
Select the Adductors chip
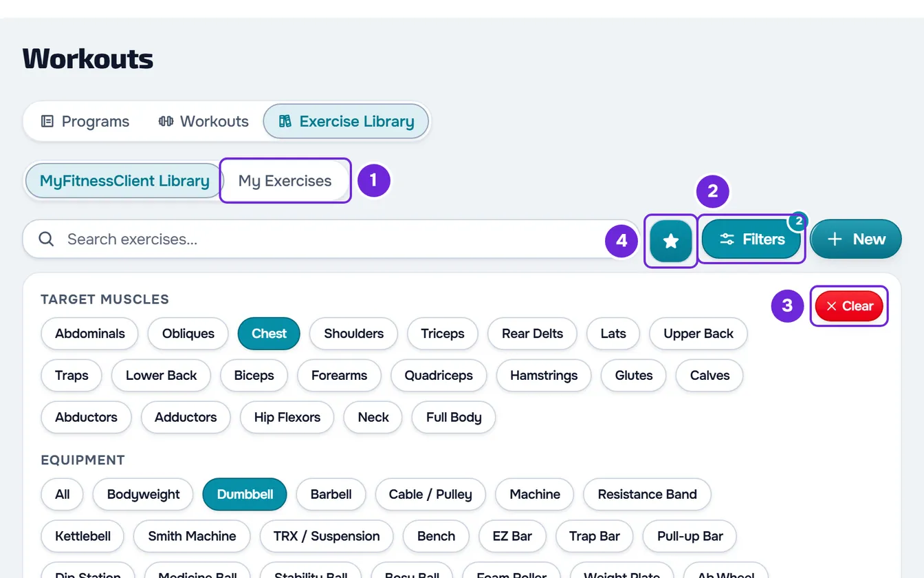coord(186,418)
